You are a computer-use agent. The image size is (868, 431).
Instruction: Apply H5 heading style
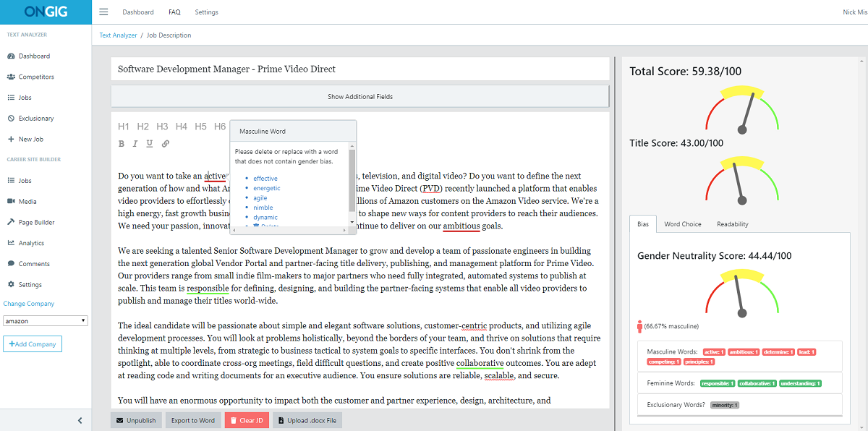[x=200, y=127]
